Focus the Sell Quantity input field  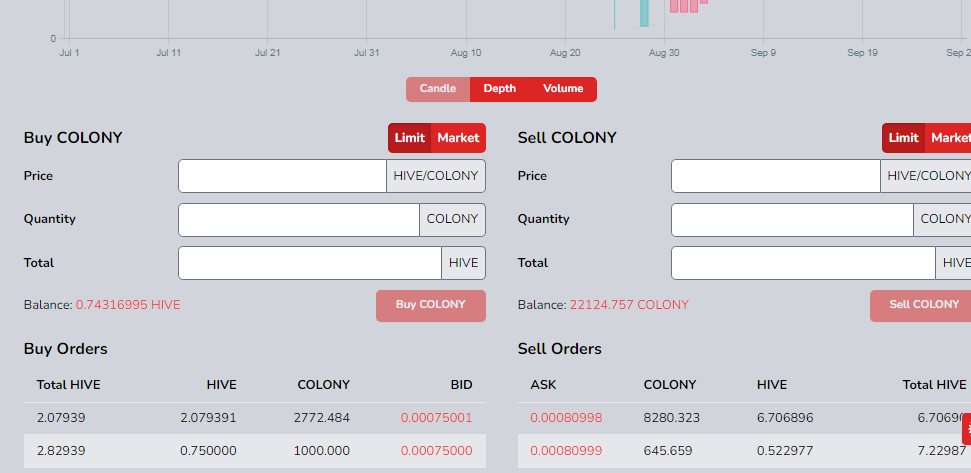tap(791, 220)
